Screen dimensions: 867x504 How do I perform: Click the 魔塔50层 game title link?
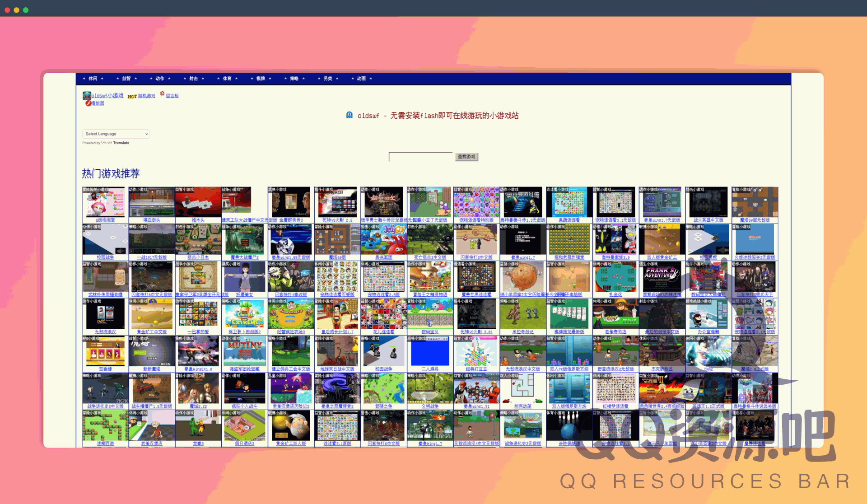point(337,257)
